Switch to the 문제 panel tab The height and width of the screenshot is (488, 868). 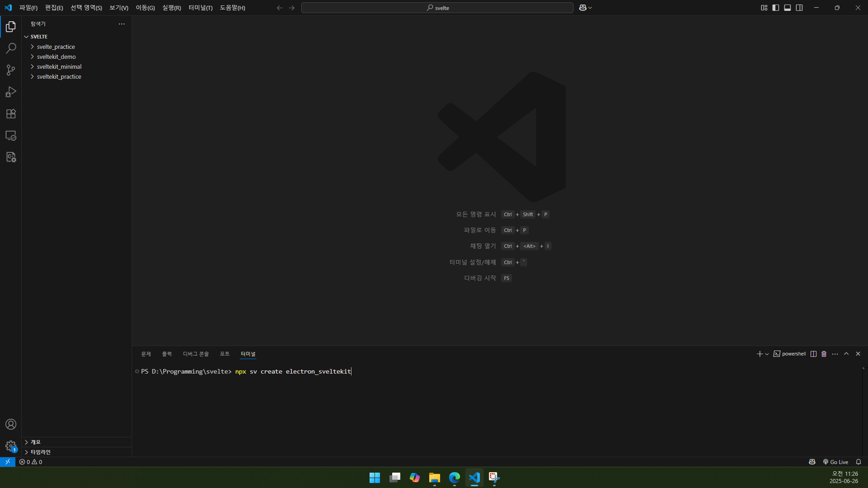tap(146, 354)
